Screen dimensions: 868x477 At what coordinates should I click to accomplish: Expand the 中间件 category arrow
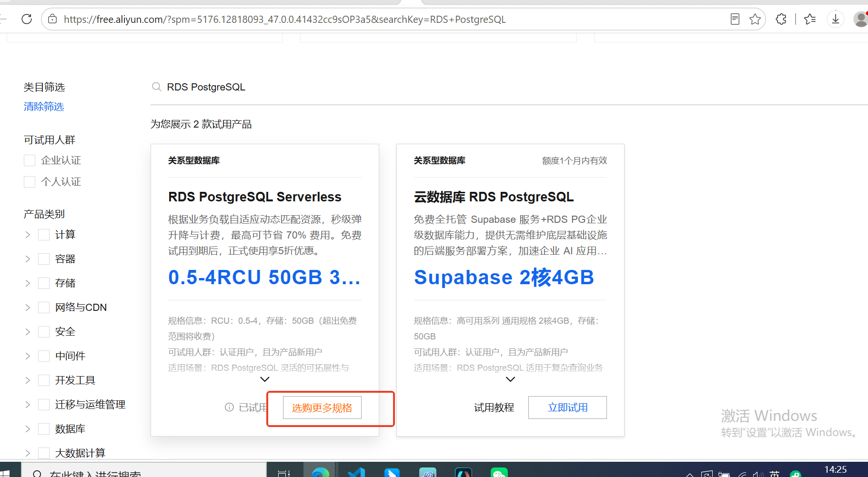click(28, 356)
